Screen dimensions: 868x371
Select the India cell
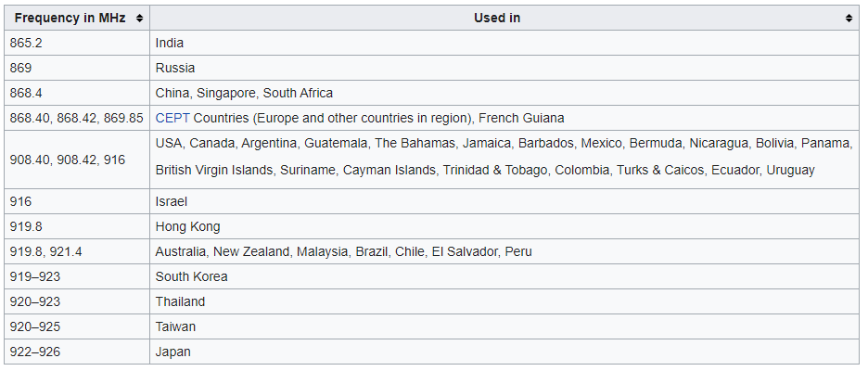504,43
